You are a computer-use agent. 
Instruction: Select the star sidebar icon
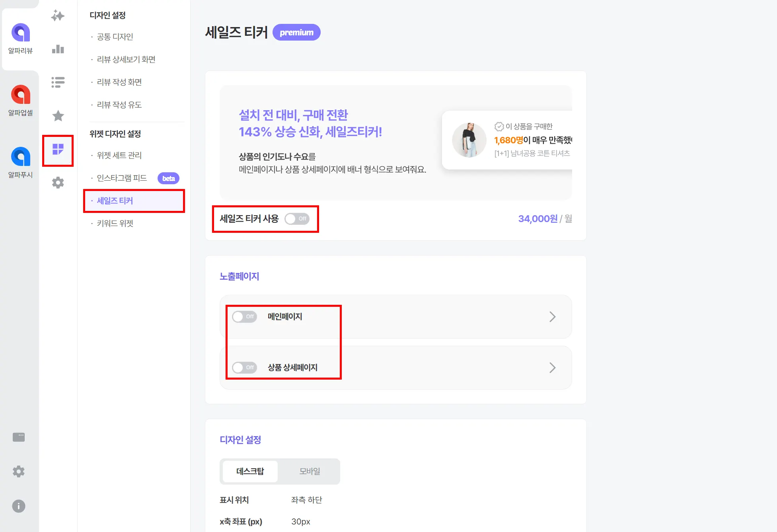coord(58,116)
